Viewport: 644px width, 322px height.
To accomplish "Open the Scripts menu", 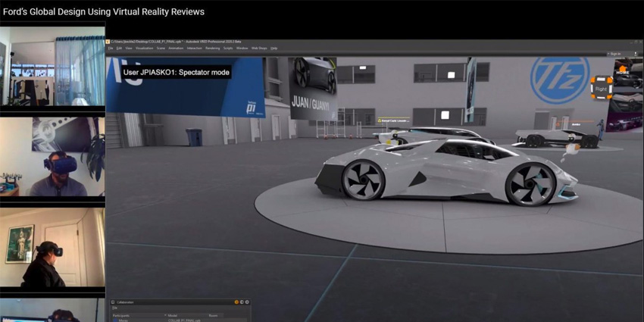I will coord(228,48).
